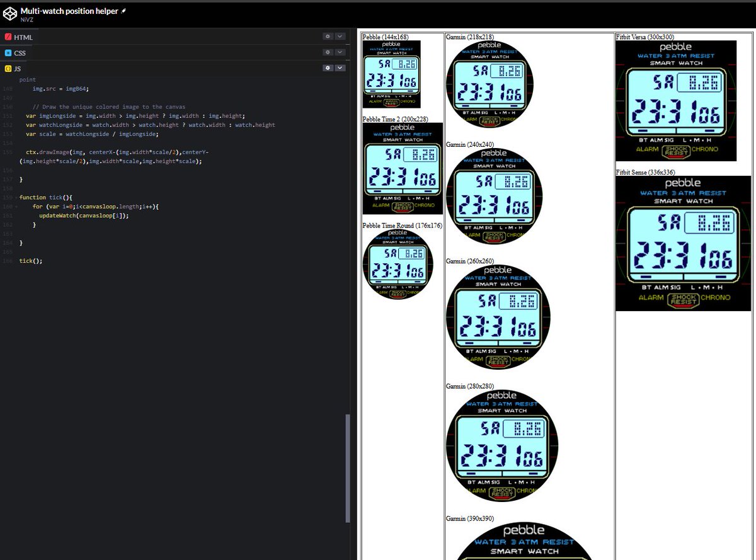The height and width of the screenshot is (560, 756).
Task: Click the label Garmin (390x390)
Action: click(x=470, y=518)
